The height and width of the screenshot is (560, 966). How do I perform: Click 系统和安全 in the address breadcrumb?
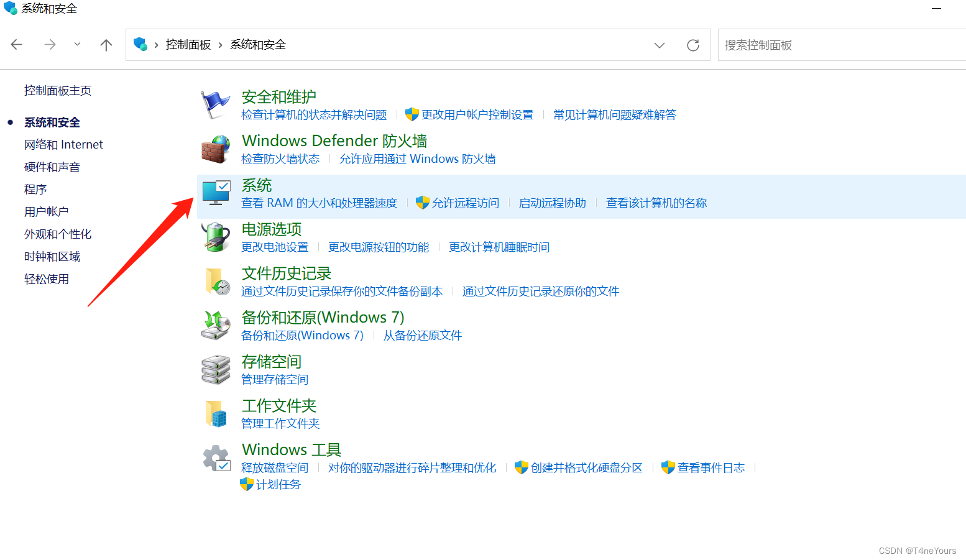258,45
